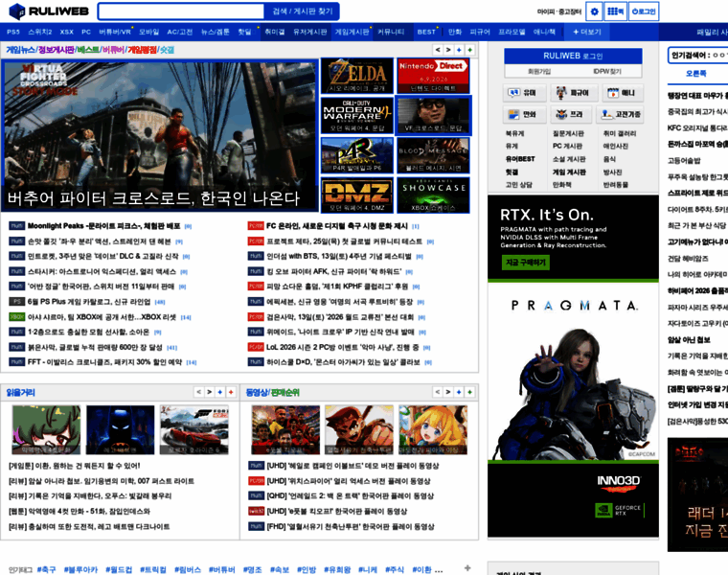
Task: Click red plus icon in 읽을거리 header
Action: click(231, 392)
